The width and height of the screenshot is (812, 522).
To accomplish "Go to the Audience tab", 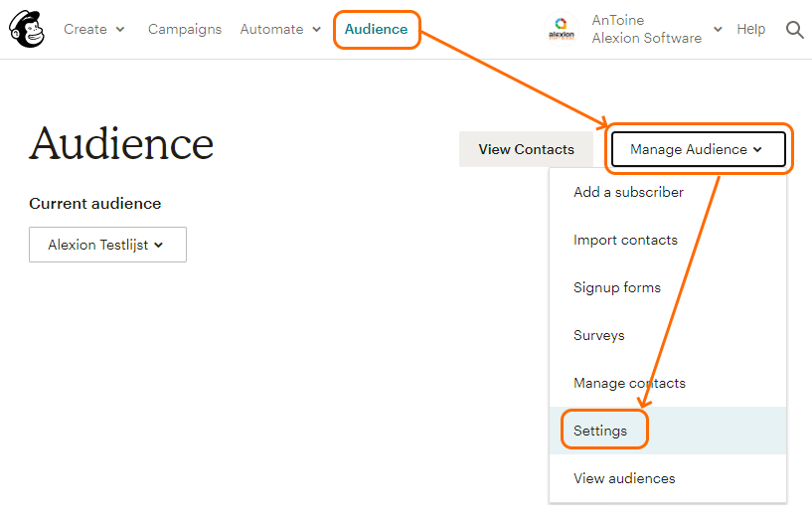I will [376, 29].
